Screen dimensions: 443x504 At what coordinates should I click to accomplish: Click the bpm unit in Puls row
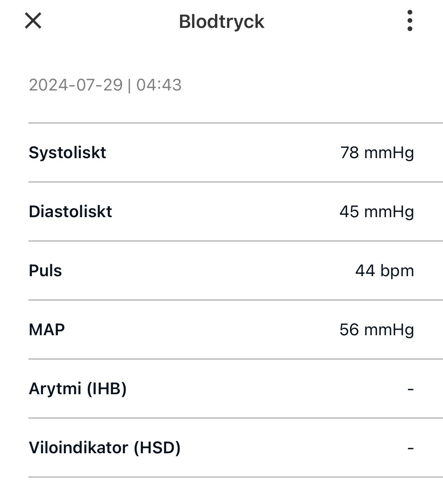[397, 271]
